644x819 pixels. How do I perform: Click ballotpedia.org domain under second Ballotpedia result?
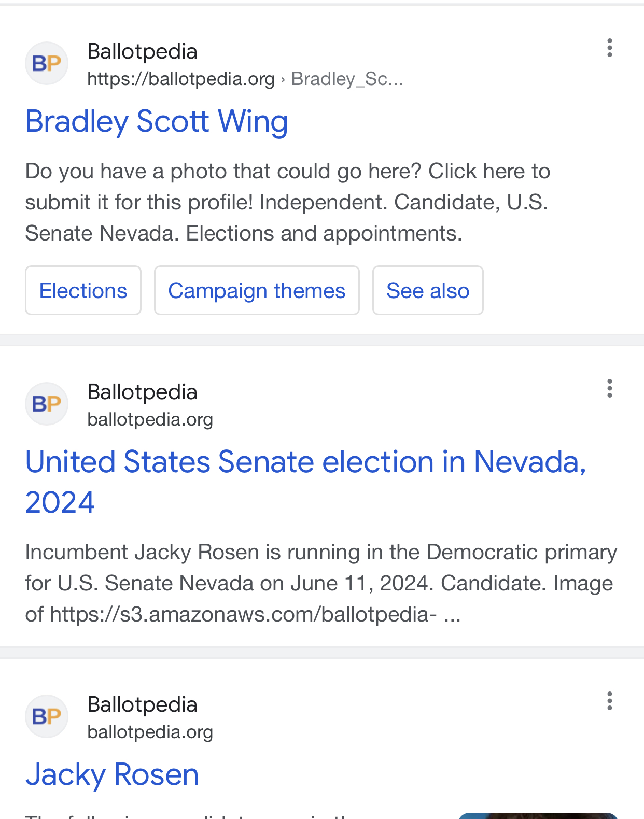click(150, 419)
